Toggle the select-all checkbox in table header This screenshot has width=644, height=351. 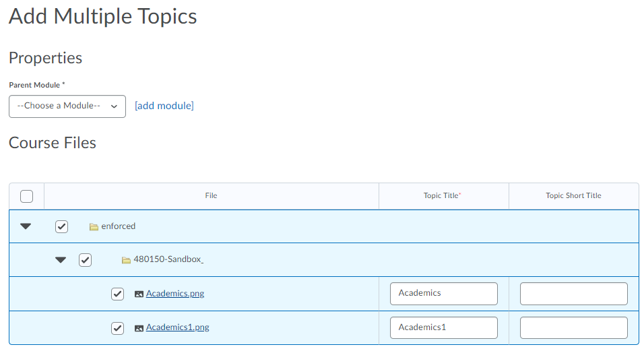tap(27, 196)
